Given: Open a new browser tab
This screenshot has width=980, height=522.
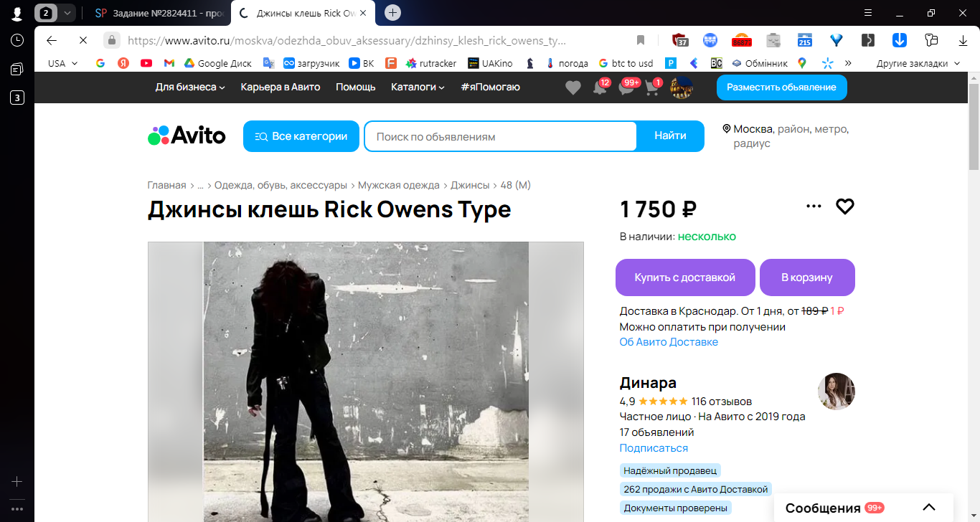Looking at the screenshot, I should click(392, 13).
